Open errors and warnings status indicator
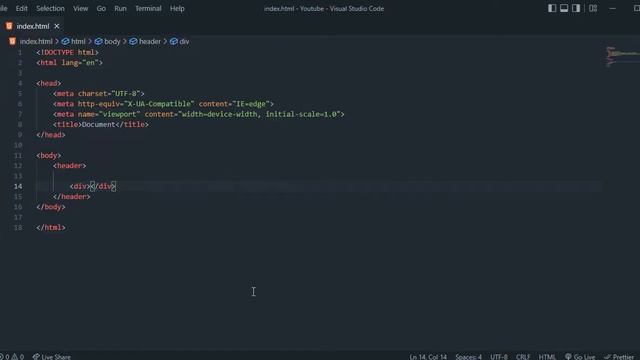 pos(13,356)
